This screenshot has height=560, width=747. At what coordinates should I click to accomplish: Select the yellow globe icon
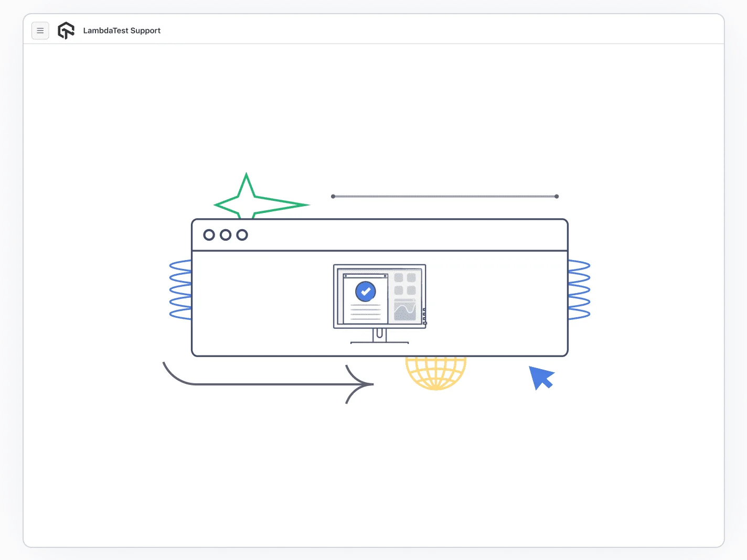point(435,373)
